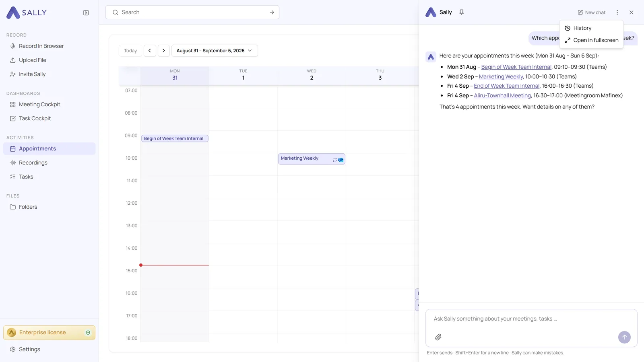This screenshot has height=362, width=644.
Task: Click the Sally logo in sidebar
Action: (27, 12)
